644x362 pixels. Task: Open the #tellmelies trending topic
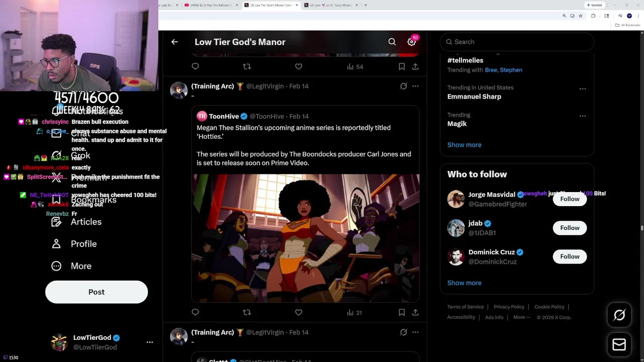(x=465, y=60)
